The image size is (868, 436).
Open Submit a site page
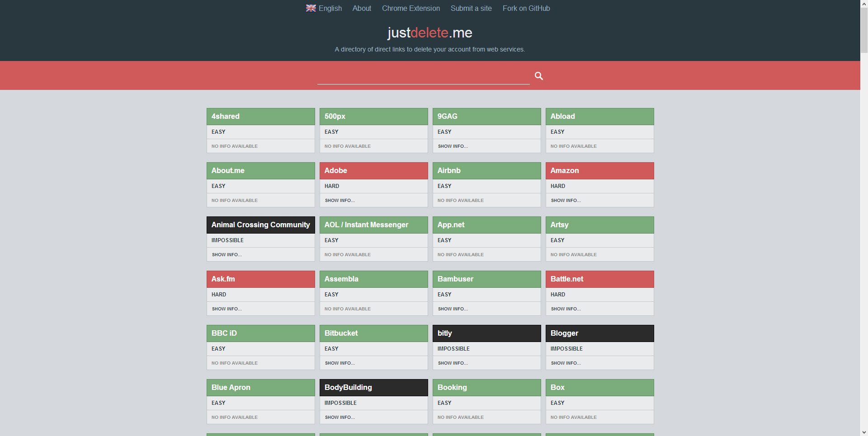[x=471, y=8]
